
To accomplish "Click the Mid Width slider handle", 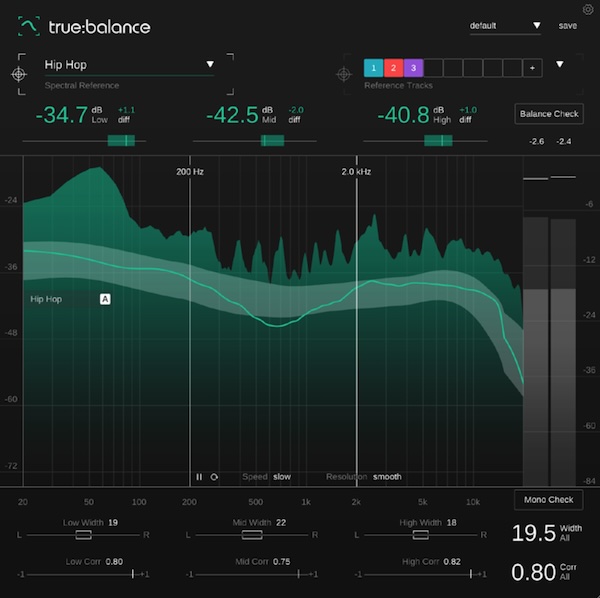I will pos(252,535).
